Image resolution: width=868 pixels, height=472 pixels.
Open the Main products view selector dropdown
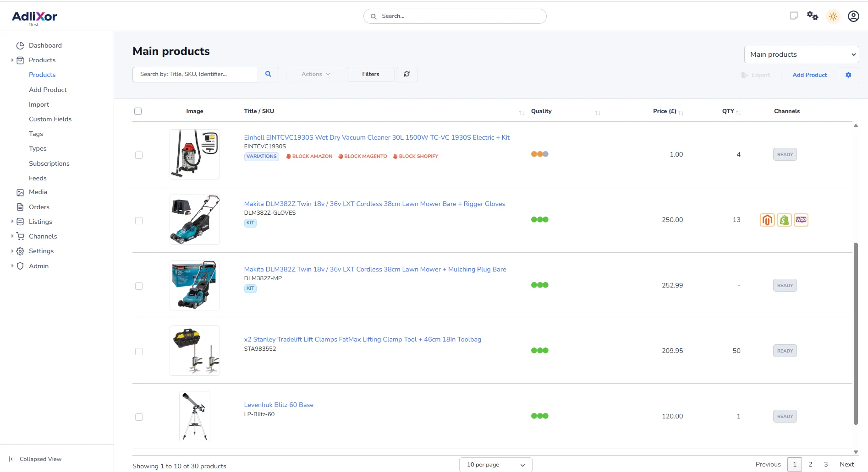(x=801, y=54)
